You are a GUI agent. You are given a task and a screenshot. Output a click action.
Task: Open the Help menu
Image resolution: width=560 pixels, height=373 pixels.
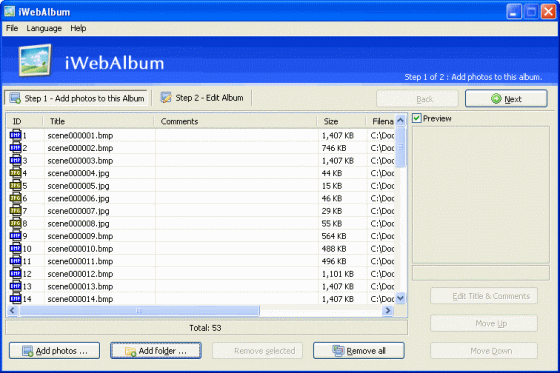78,28
